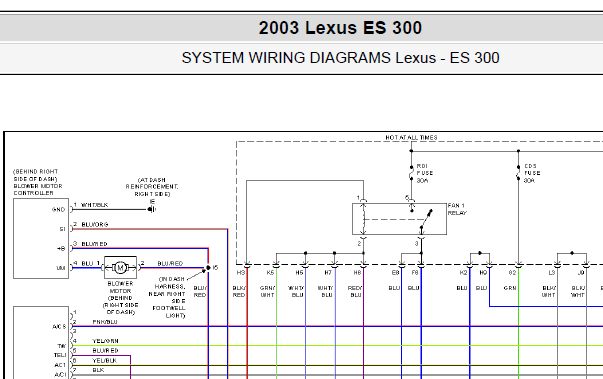The width and height of the screenshot is (603, 379).
Task: Click connector label H3
Action: (241, 273)
